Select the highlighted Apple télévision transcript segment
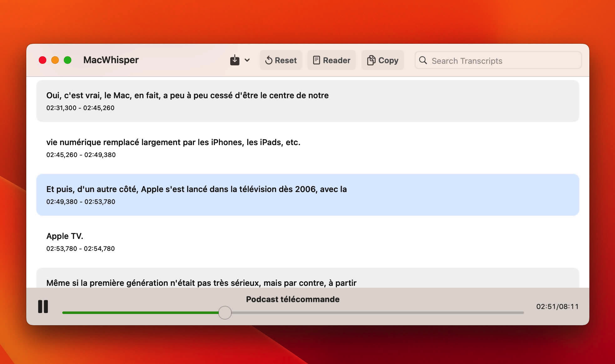The height and width of the screenshot is (364, 615). (307, 195)
